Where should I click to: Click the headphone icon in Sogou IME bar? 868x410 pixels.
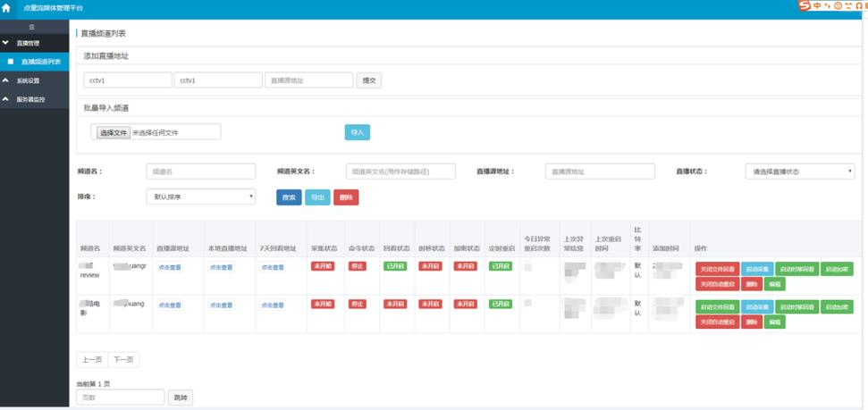tap(857, 5)
